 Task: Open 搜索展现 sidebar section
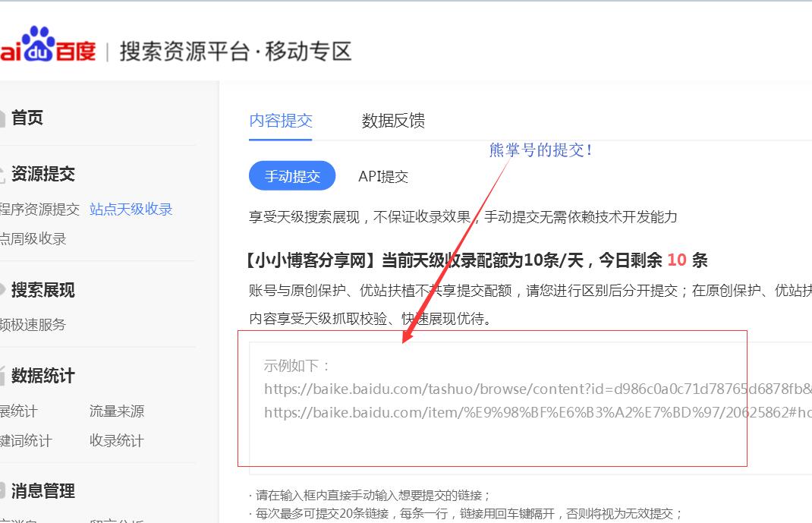click(43, 290)
